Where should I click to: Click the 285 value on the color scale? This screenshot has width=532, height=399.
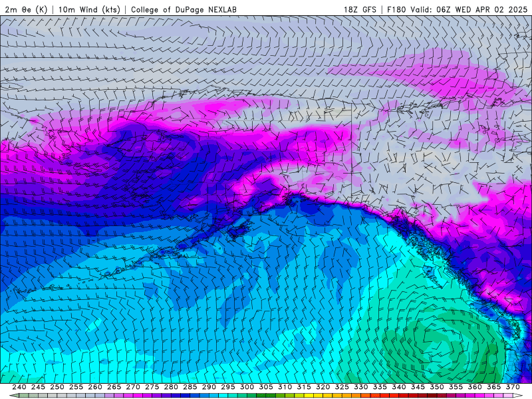click(190, 387)
